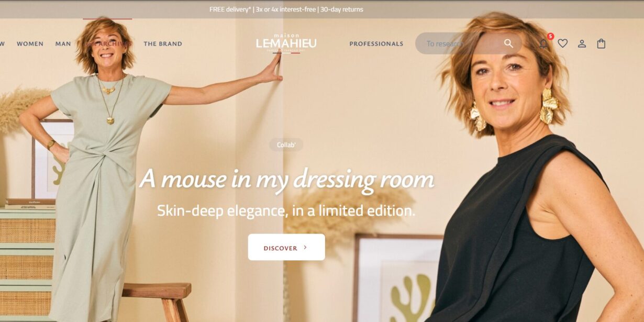Open the MAN menu

pyautogui.click(x=63, y=44)
